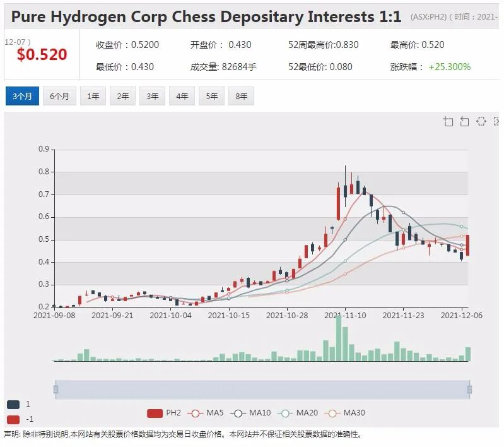Viewport: 504px width, 447px height.
Task: Click the 2021-09-08 x-axis date label
Action: click(x=54, y=316)
